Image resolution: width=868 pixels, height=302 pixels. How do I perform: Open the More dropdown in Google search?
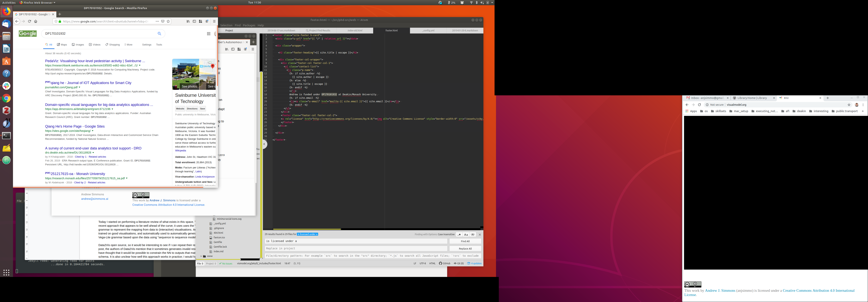pos(128,45)
